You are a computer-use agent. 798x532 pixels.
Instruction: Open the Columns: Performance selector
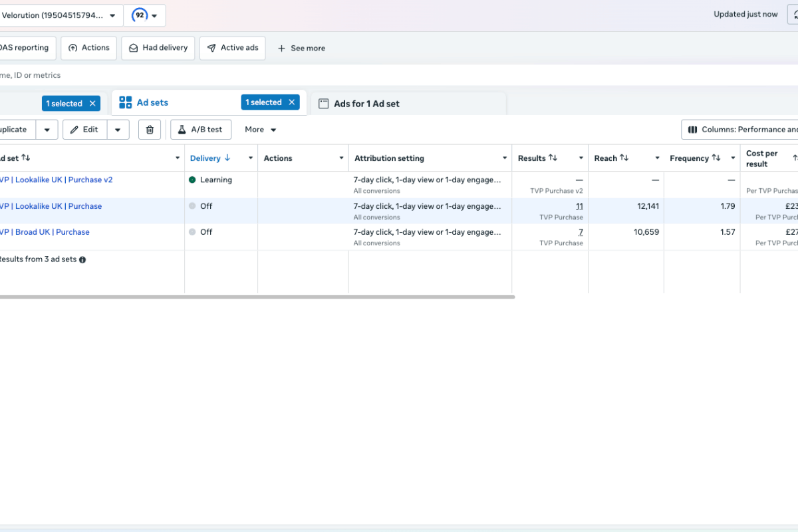point(739,130)
